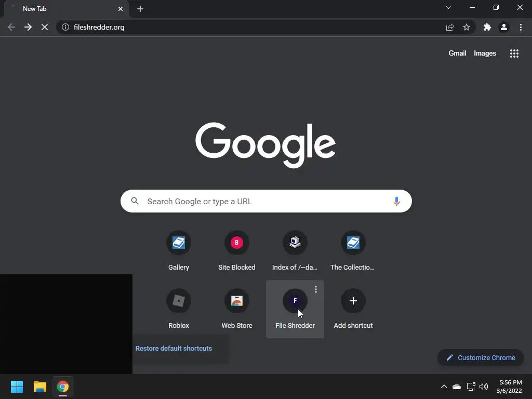The height and width of the screenshot is (399, 532).
Task: Share this page from the address bar
Action: (x=450, y=27)
